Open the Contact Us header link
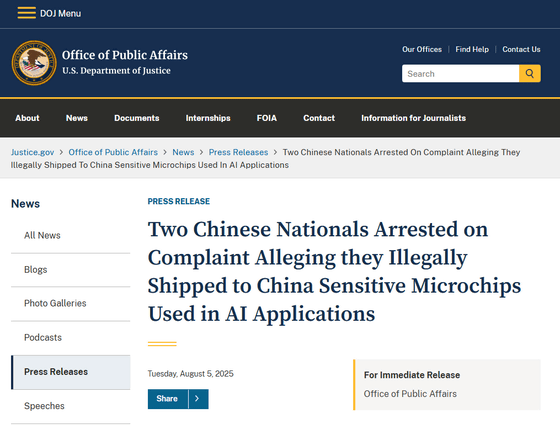This screenshot has height=429, width=560. pos(521,49)
